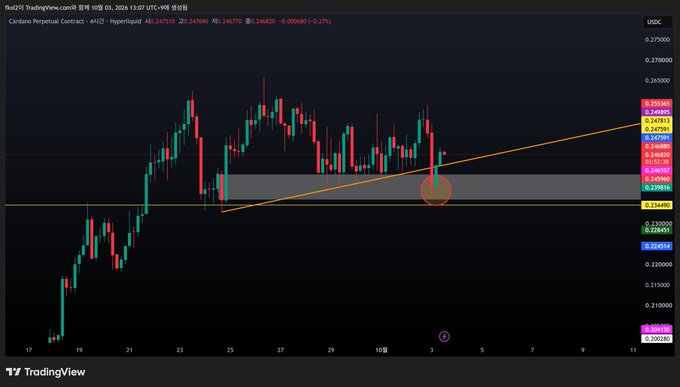
Task: Click the 19 date on time axis
Action: (79, 350)
